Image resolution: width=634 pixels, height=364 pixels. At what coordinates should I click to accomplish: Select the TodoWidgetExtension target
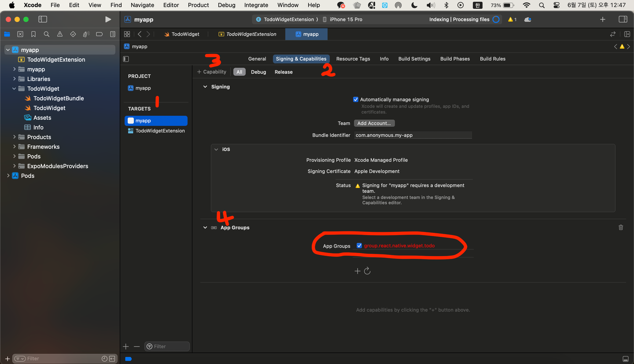156,131
